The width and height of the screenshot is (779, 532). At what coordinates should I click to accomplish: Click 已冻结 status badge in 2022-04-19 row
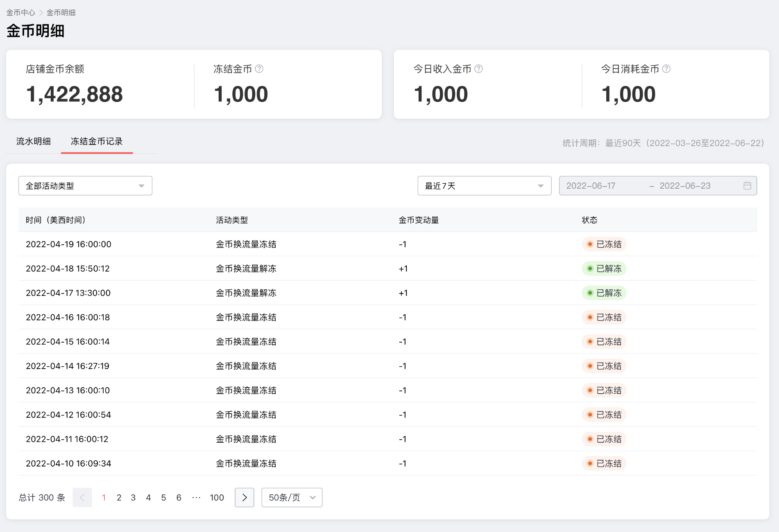(604, 244)
